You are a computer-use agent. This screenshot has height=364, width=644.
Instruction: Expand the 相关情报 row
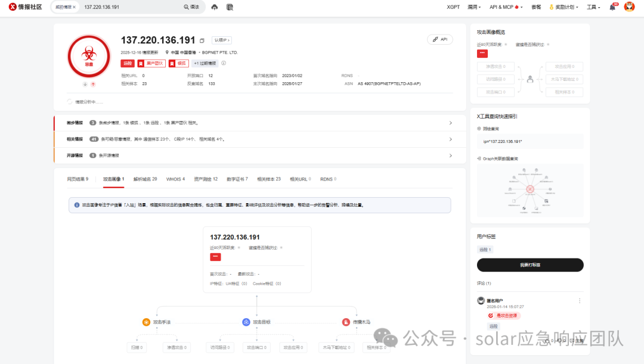point(260,139)
